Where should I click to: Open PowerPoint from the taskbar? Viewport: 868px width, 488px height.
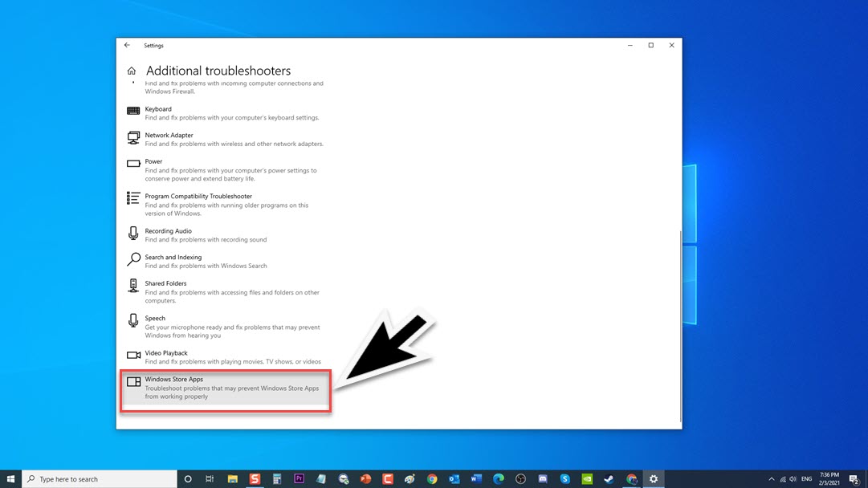pos(365,478)
